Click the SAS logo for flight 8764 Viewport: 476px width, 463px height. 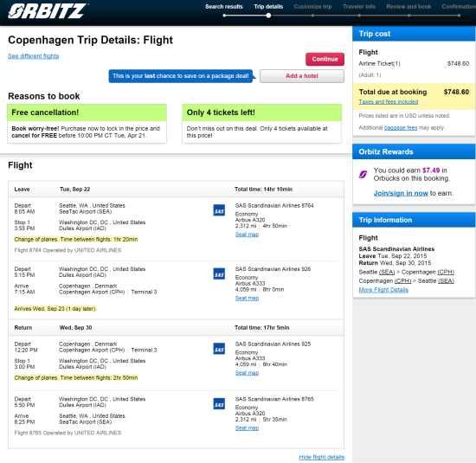pos(219,210)
